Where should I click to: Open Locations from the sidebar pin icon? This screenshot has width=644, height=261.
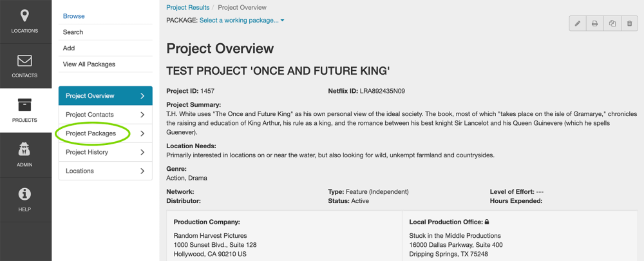[24, 15]
